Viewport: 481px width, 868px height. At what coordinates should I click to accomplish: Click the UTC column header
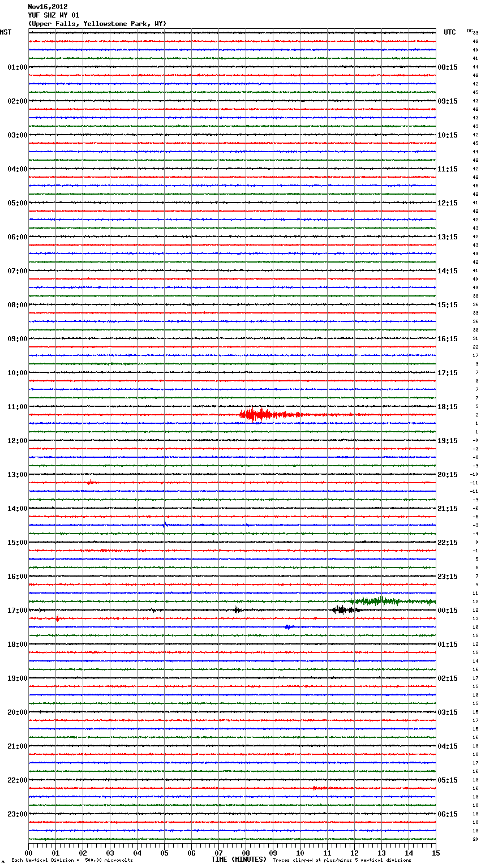click(x=450, y=32)
